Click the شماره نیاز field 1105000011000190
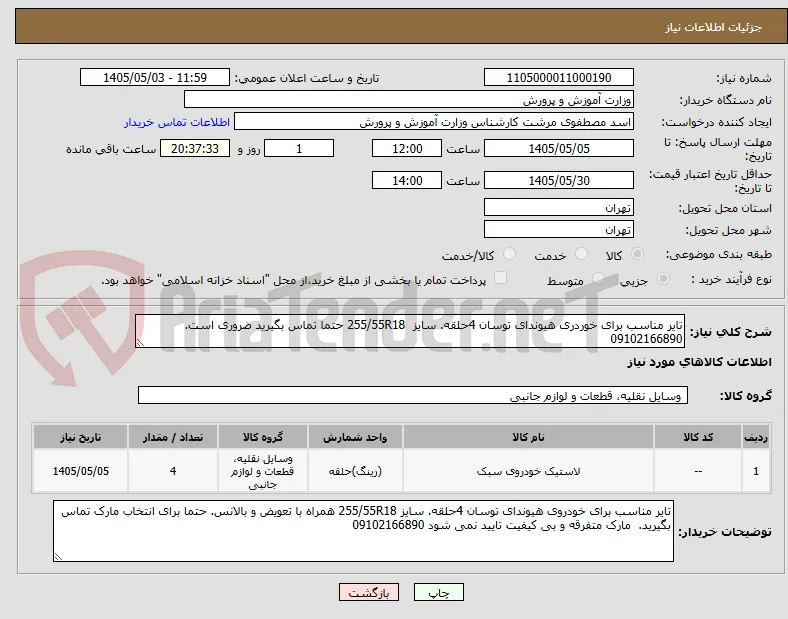The width and height of the screenshot is (788, 619). 558,77
